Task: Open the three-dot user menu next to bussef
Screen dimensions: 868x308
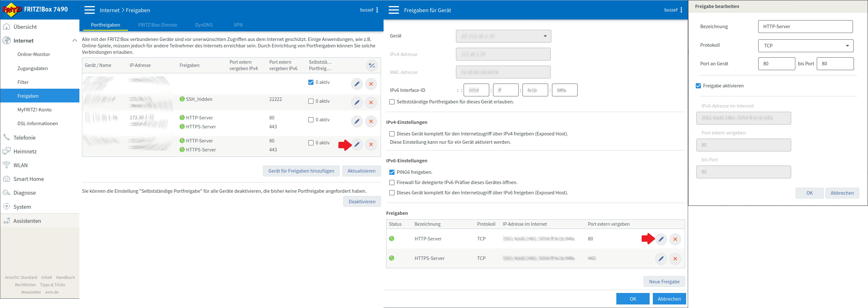Action: (377, 10)
